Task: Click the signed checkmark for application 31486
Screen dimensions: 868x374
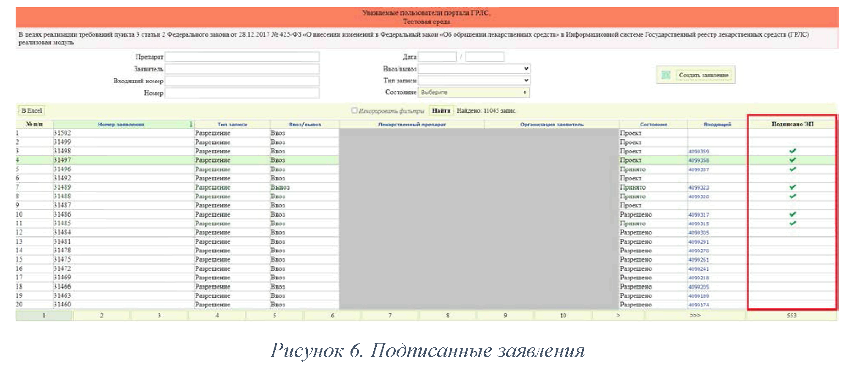Action: click(x=792, y=214)
